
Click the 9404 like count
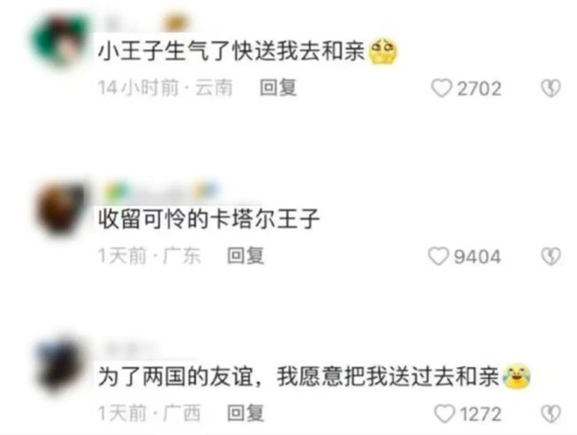tap(477, 257)
